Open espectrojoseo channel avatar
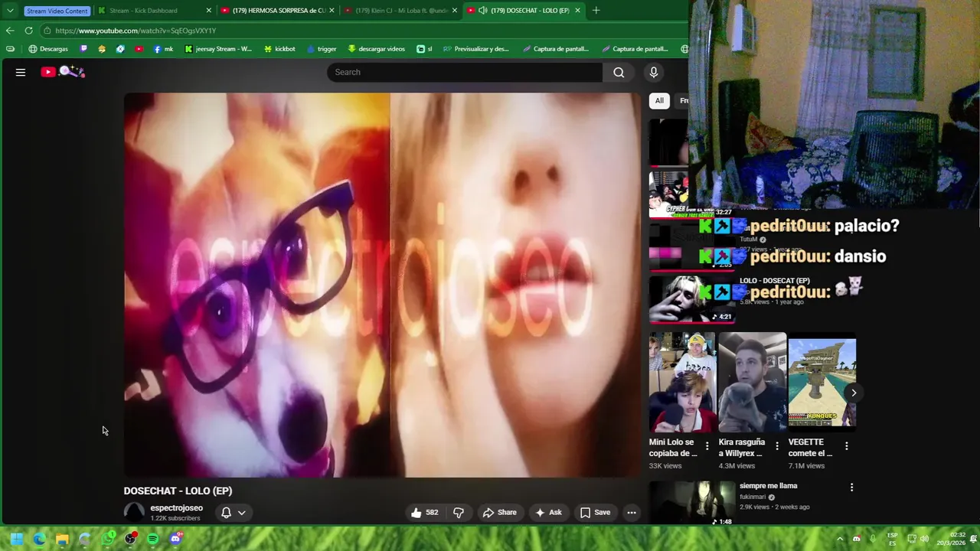This screenshot has height=551, width=980. tap(134, 513)
